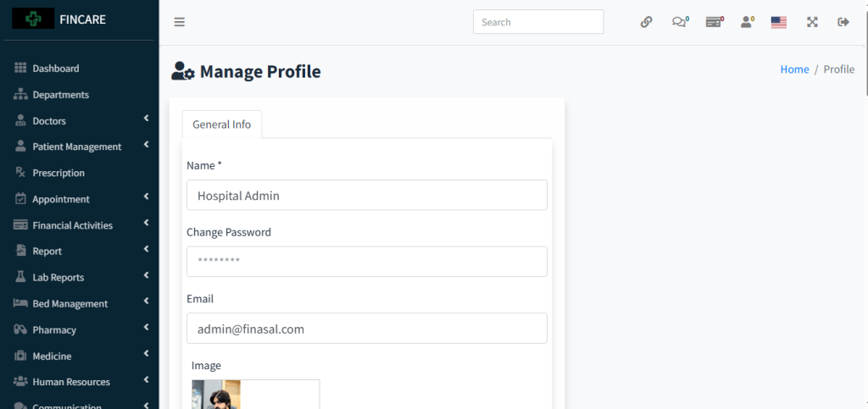
Task: Open Dashboard from the sidebar
Action: coord(56,69)
